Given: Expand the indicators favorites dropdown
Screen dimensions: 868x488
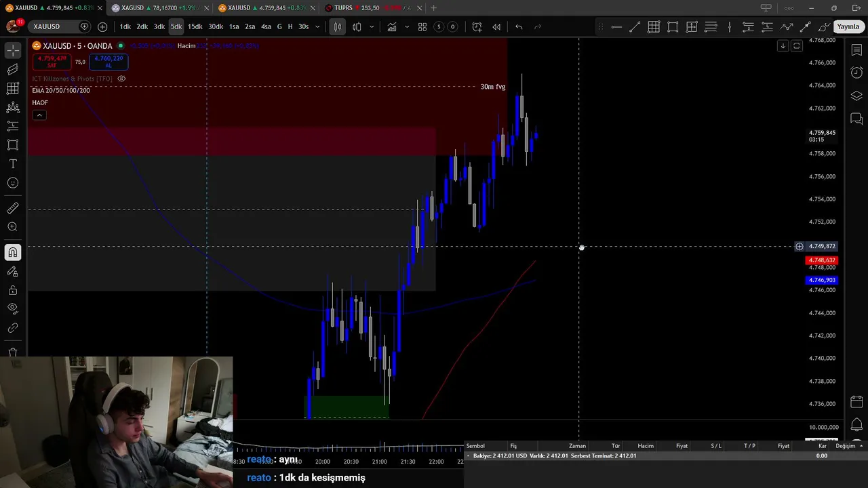Looking at the screenshot, I should coord(407,26).
